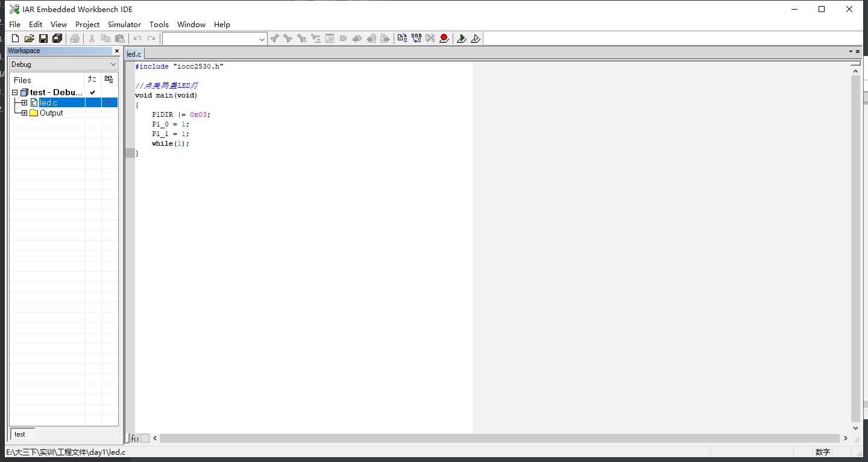The image size is (868, 462).
Task: Click the vertical scrollbar up arrow
Action: coord(855,71)
